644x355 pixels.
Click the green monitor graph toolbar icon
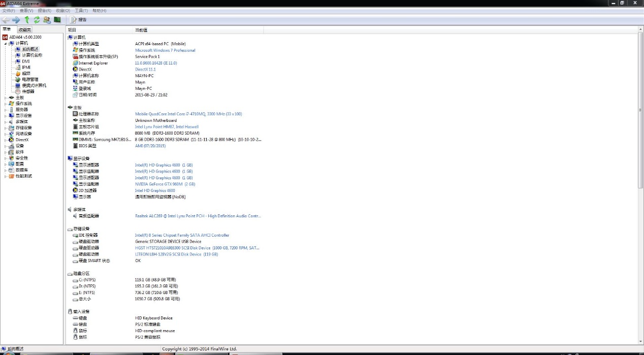click(57, 20)
